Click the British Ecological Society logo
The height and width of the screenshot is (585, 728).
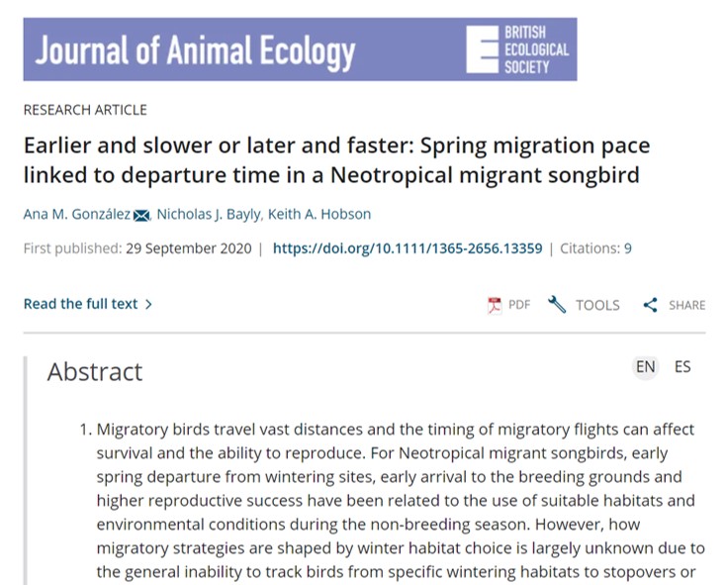click(517, 49)
